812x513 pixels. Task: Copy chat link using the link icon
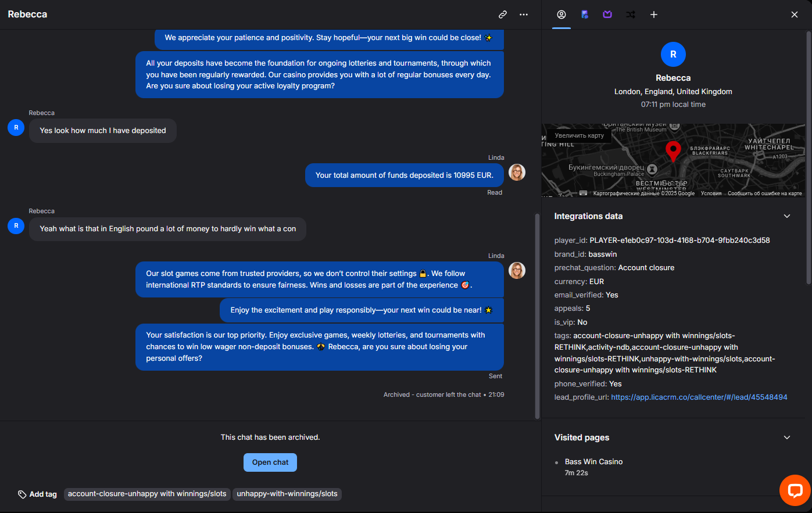pos(503,15)
